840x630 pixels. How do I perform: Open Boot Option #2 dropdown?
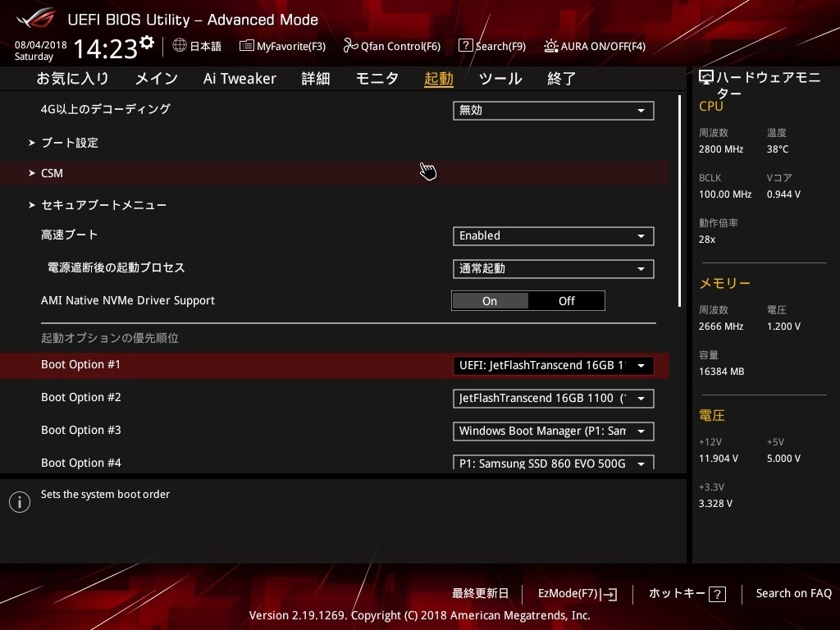click(554, 399)
